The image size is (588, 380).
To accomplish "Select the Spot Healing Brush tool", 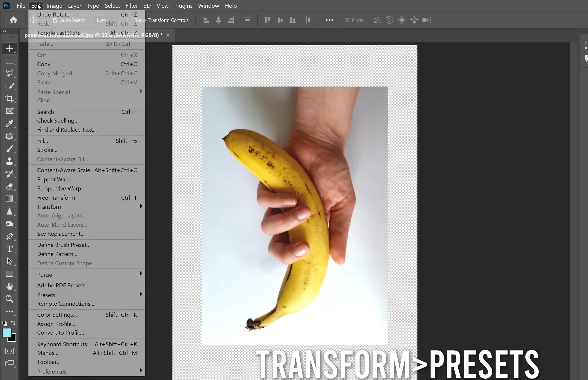I will pos(9,136).
